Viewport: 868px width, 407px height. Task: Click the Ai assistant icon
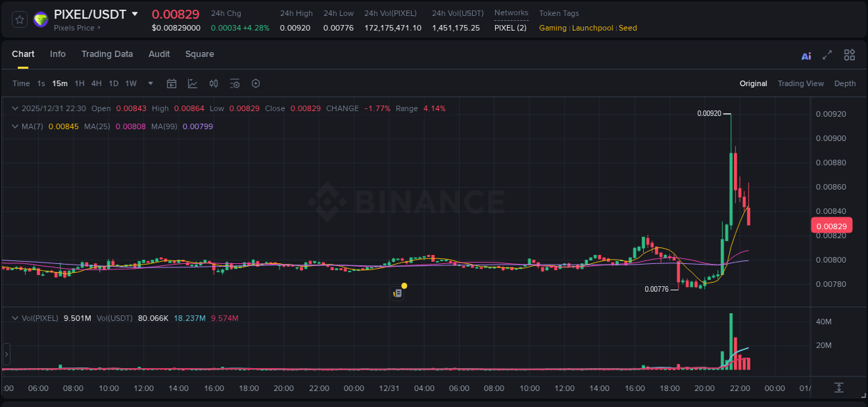806,54
